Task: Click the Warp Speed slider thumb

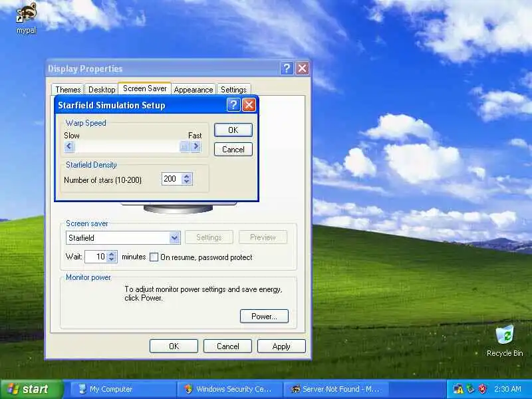Action: coord(184,146)
